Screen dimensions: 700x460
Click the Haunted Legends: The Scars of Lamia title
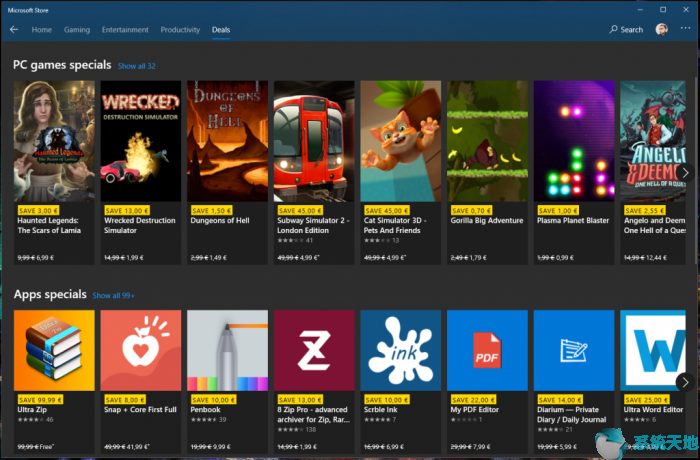pyautogui.click(x=49, y=226)
